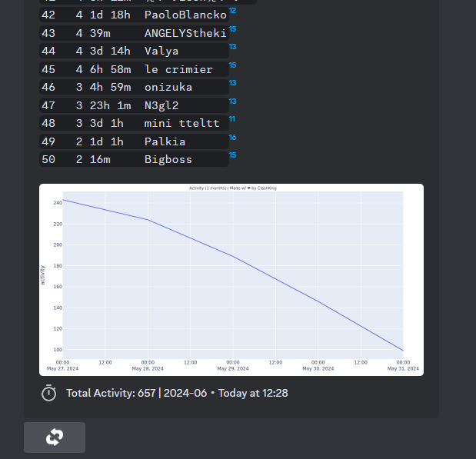Click the Today at 12:28 timestamp
This screenshot has width=476, height=459.
pos(253,393)
